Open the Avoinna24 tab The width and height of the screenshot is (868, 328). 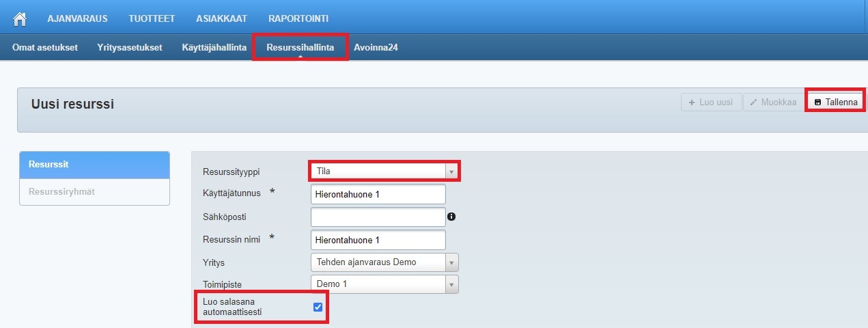pos(376,48)
